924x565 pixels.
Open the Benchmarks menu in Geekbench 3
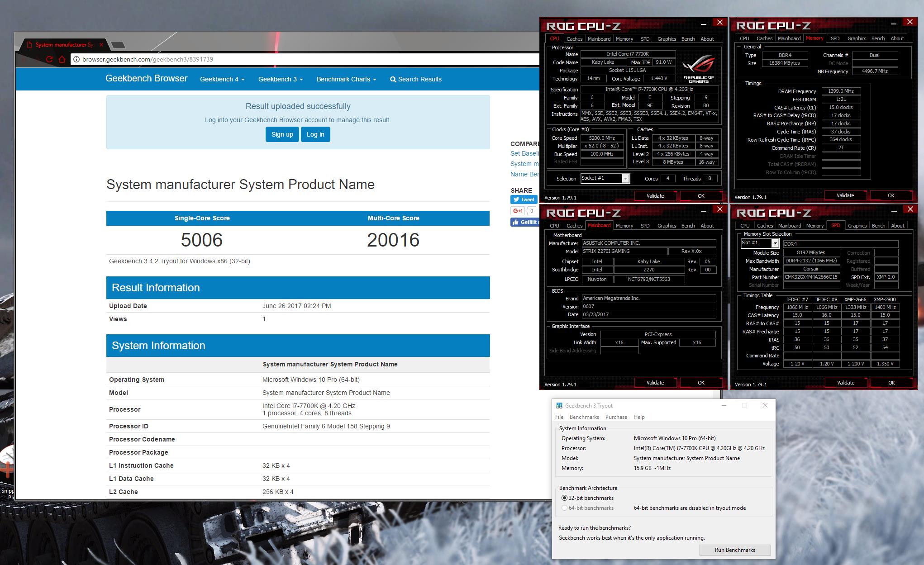tap(584, 417)
